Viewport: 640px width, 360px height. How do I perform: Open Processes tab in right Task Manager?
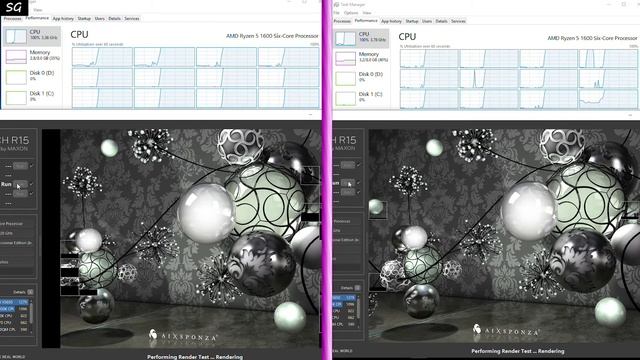342,21
